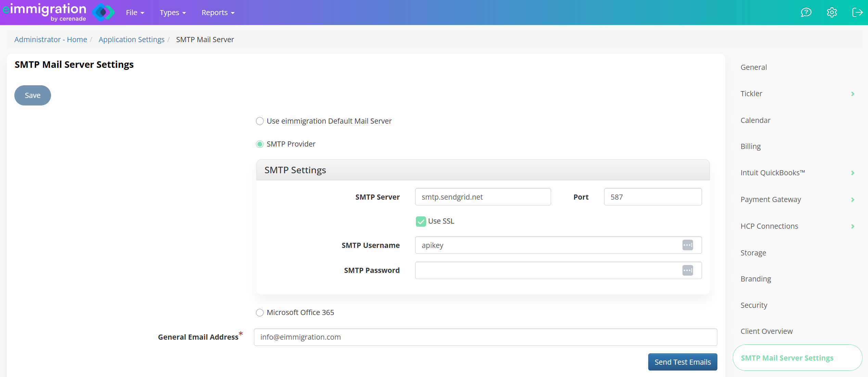Expand the Tickler chevron
Screen dimensions: 868x377
pyautogui.click(x=853, y=94)
